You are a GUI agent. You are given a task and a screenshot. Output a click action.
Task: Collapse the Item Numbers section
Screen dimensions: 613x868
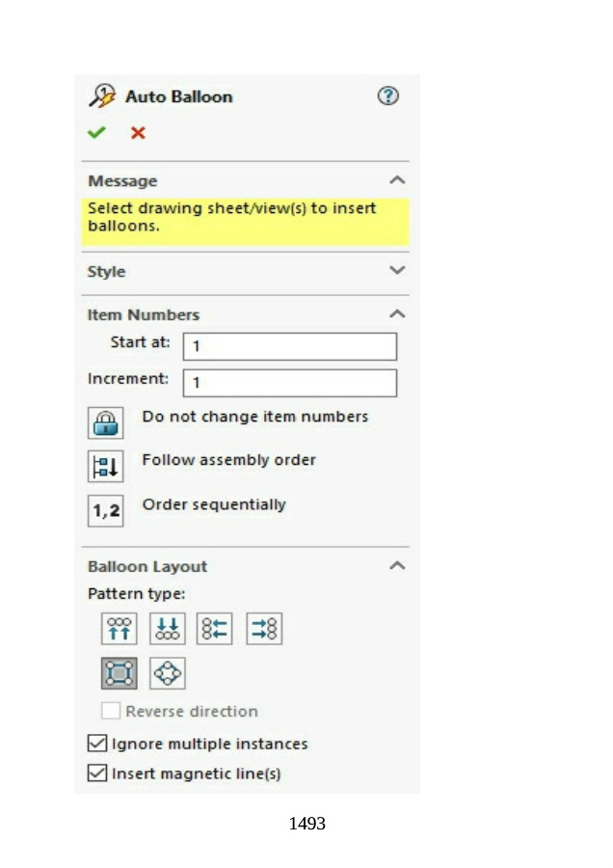(396, 314)
